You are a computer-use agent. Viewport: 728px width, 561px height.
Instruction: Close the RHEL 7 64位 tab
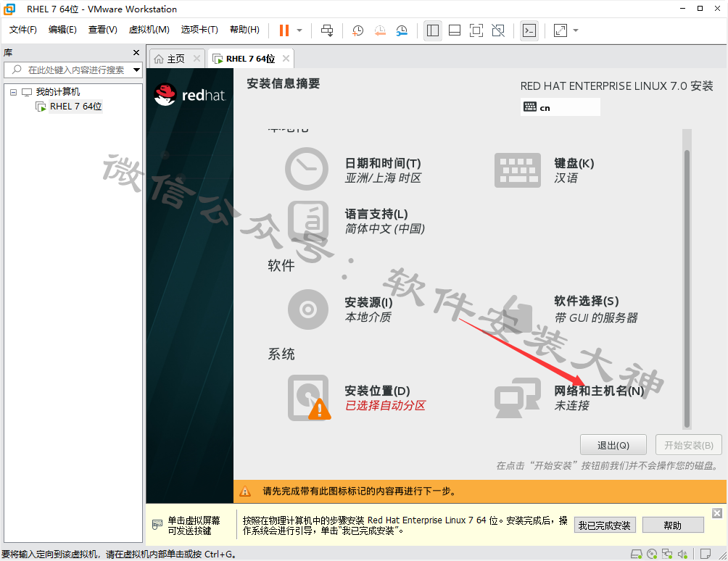(x=286, y=59)
